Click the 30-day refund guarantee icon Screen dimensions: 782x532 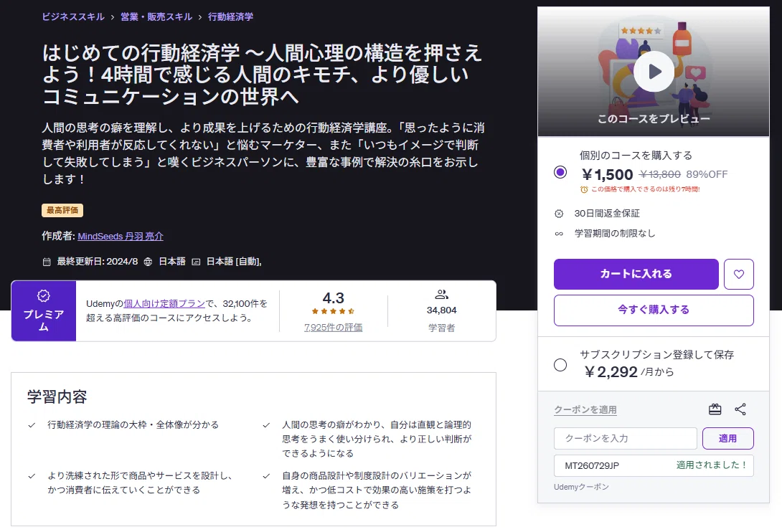559,214
